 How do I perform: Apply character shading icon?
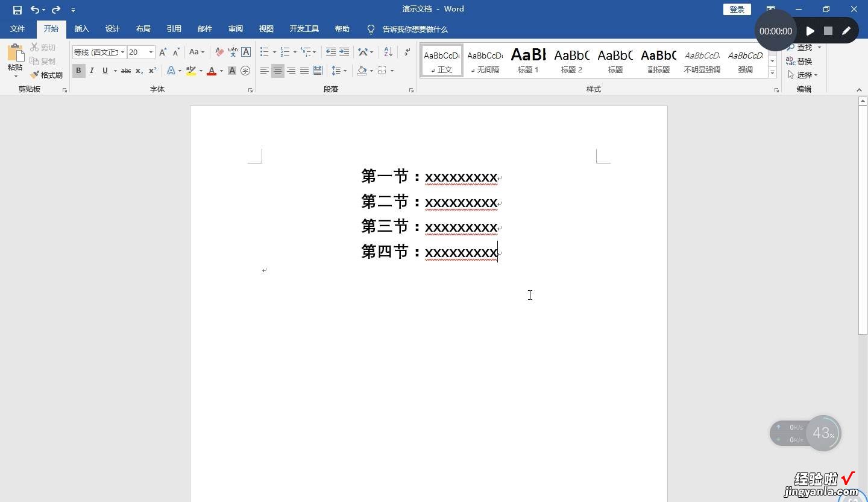pyautogui.click(x=232, y=71)
